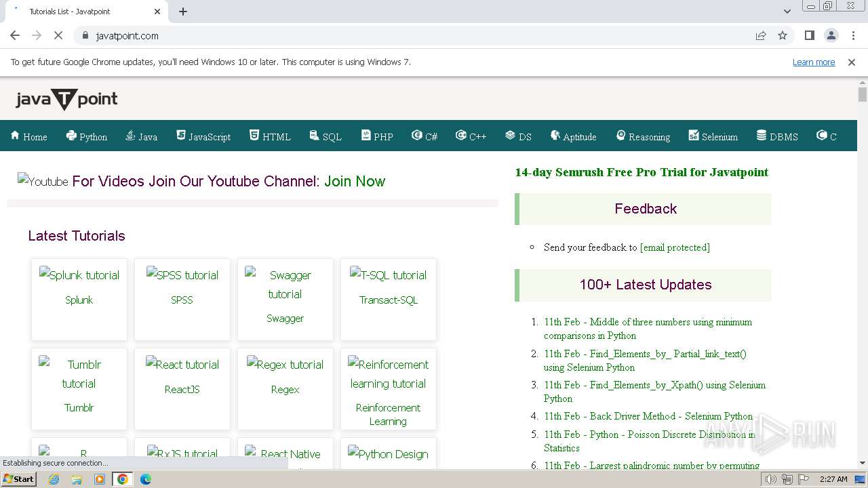
Task: Click the Join Now YouTube link
Action: [x=355, y=181]
